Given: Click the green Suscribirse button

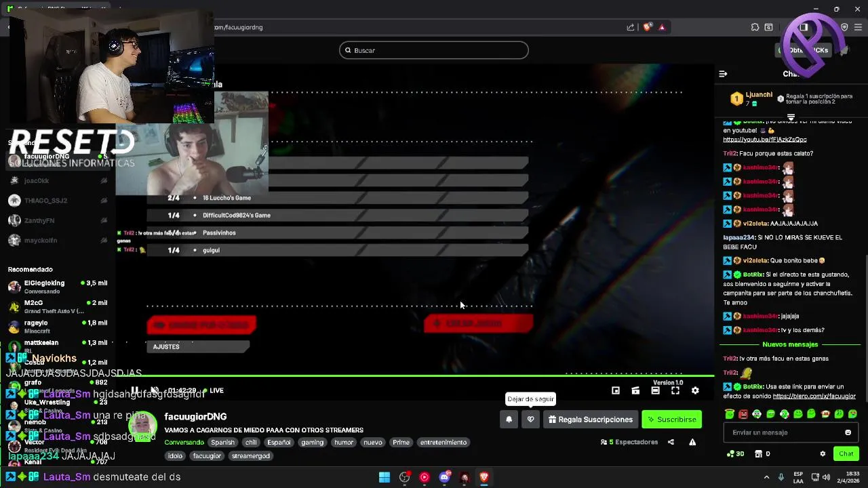Looking at the screenshot, I should [671, 420].
